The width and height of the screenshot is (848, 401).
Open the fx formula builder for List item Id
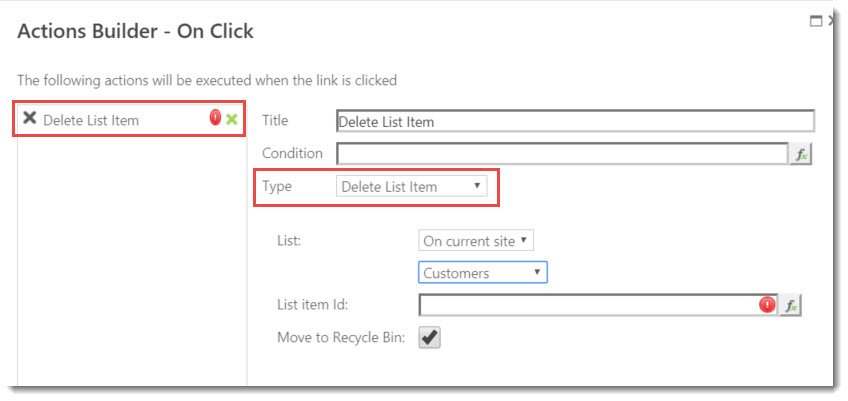pyautogui.click(x=790, y=306)
